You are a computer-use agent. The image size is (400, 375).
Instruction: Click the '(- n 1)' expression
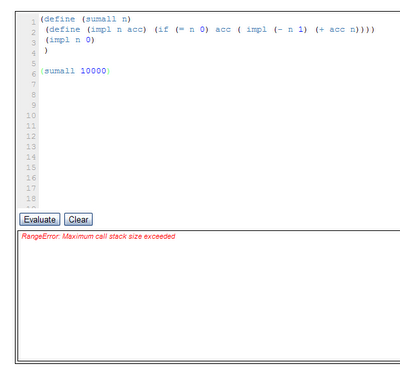(290, 30)
